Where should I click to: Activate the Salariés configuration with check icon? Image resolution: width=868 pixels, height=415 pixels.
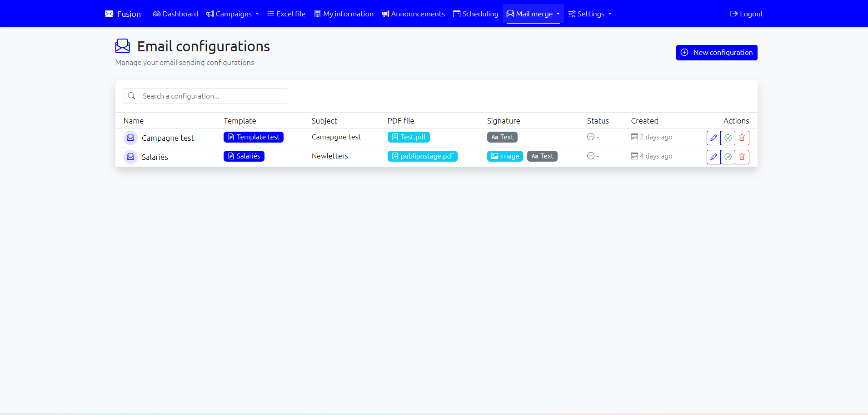tap(728, 157)
